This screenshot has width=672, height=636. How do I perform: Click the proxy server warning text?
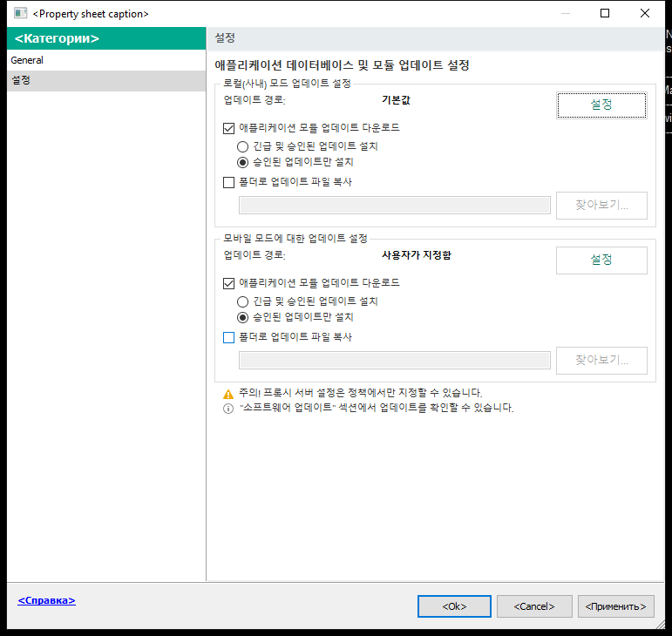pos(361,393)
